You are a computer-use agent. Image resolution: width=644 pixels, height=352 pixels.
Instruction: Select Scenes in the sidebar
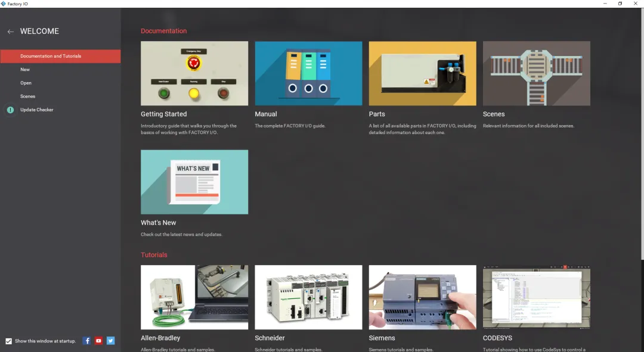coord(27,96)
